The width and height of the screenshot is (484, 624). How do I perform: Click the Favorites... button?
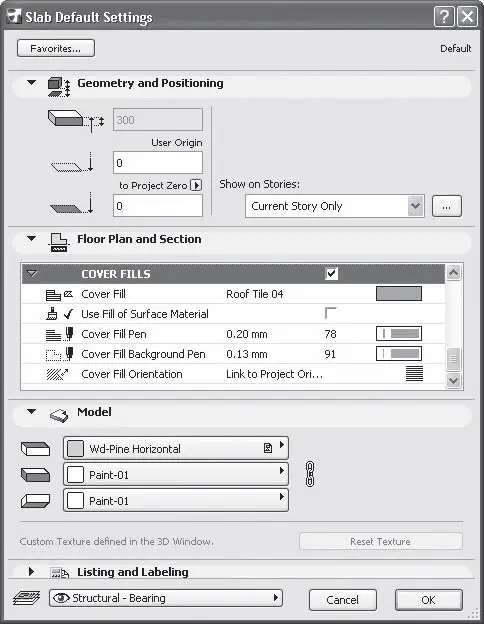pos(56,49)
